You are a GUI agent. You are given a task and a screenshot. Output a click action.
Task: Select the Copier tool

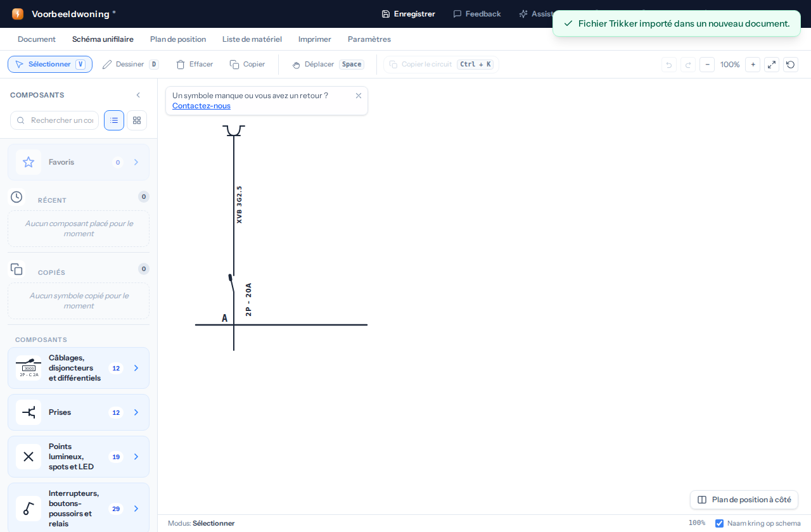(247, 65)
